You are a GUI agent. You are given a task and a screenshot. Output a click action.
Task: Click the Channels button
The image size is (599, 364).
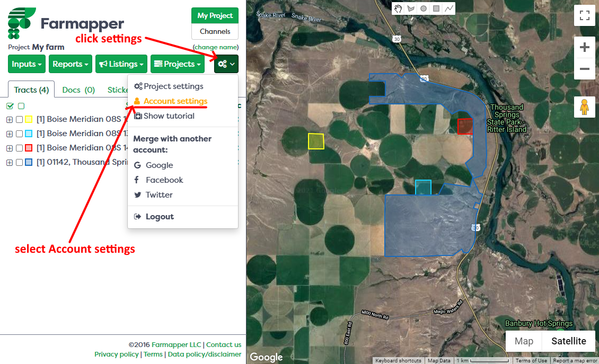[215, 31]
